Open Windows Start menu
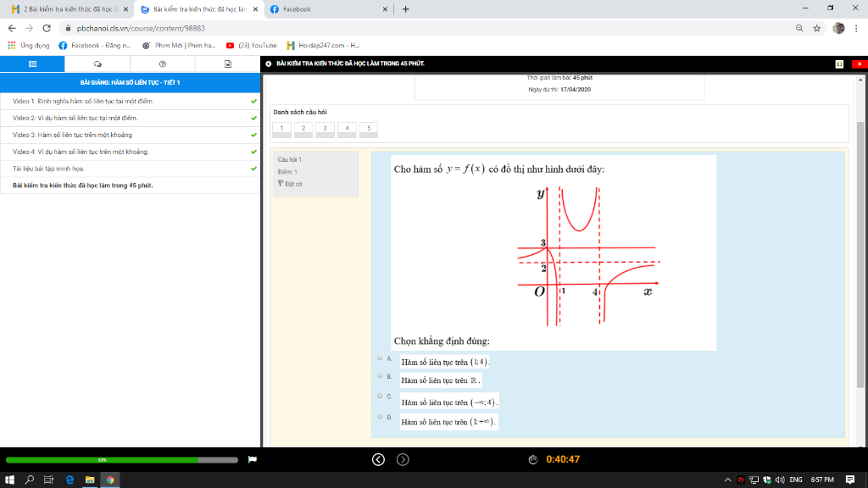868x488 pixels. point(9,480)
